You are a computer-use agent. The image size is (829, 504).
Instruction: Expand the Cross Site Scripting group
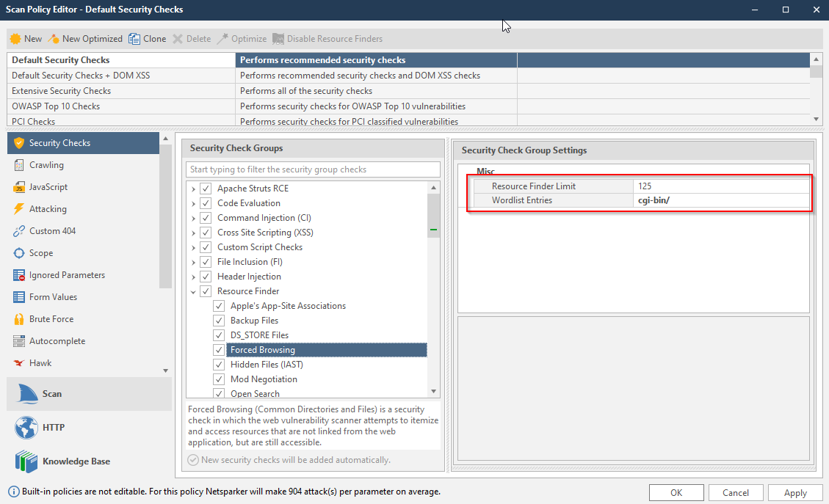[192, 232]
